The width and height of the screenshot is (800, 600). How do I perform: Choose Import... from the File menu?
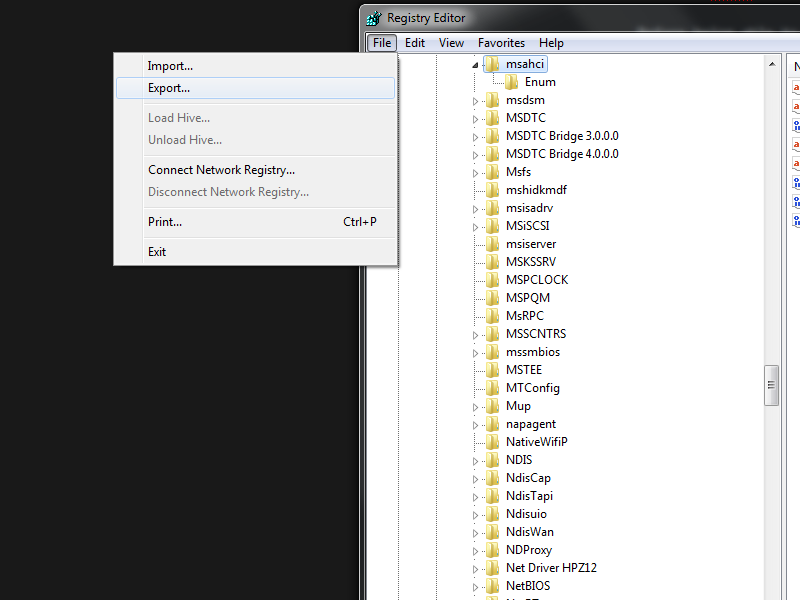(255, 66)
